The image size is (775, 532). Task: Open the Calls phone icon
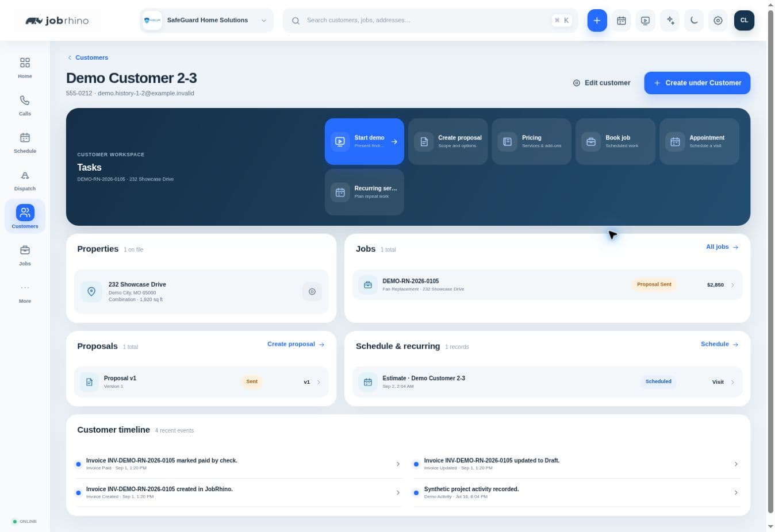(25, 100)
